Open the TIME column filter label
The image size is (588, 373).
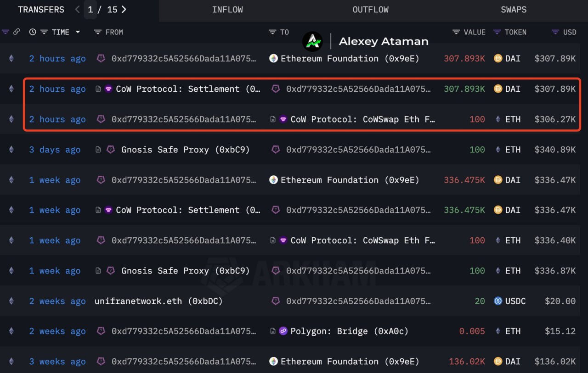pos(61,32)
